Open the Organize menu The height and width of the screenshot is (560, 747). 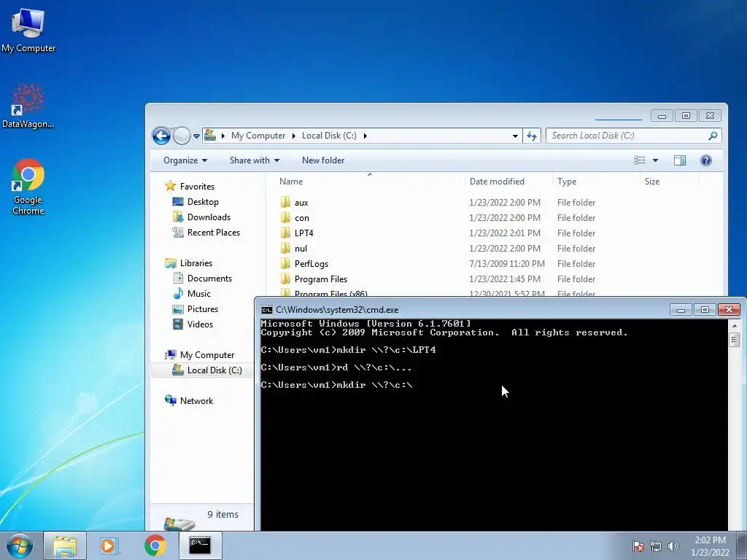tap(185, 160)
